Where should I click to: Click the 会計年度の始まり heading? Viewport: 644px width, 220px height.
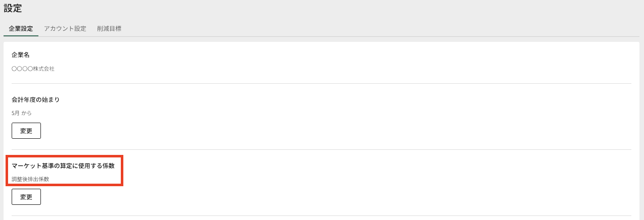coord(35,100)
